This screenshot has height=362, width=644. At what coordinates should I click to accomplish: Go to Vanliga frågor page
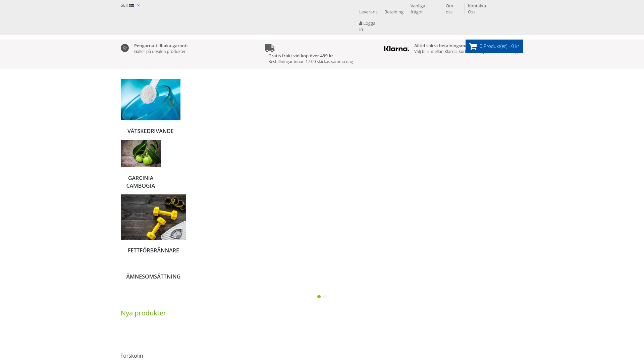click(x=418, y=9)
